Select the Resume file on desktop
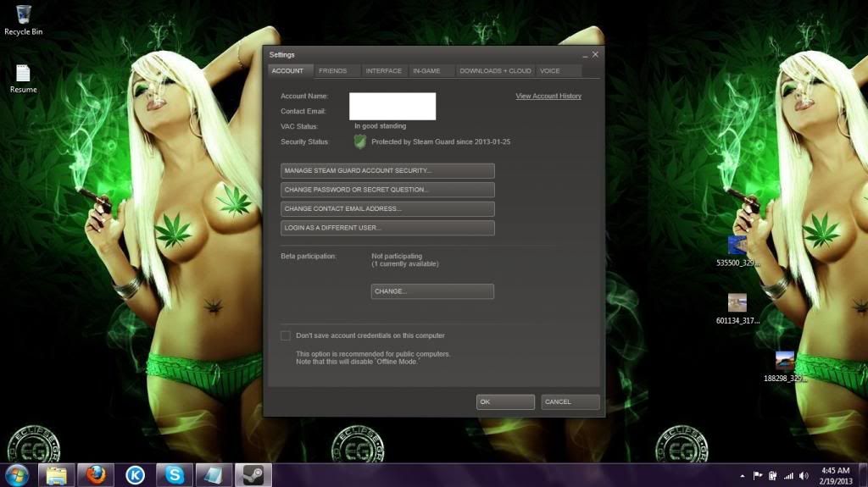Image resolution: width=868 pixels, height=487 pixels. [x=23, y=79]
